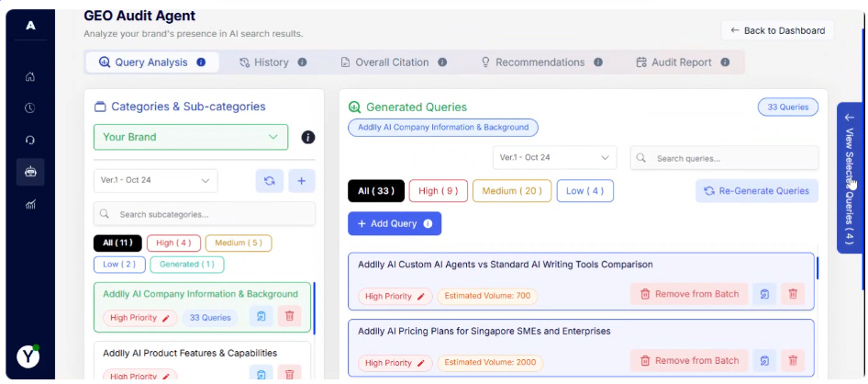The height and width of the screenshot is (384, 868).
Task: Edit priority pencil on Pricing Plans query
Action: coord(421,363)
